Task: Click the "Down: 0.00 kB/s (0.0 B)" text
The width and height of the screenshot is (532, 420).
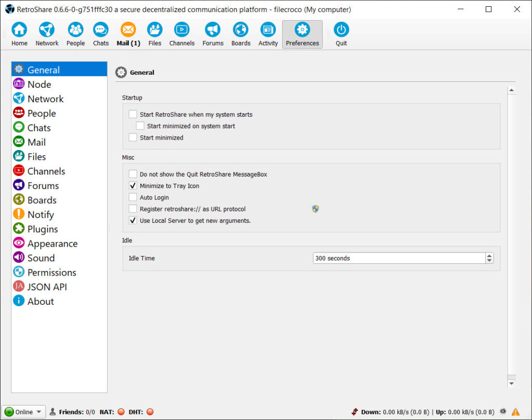Action: (395, 412)
